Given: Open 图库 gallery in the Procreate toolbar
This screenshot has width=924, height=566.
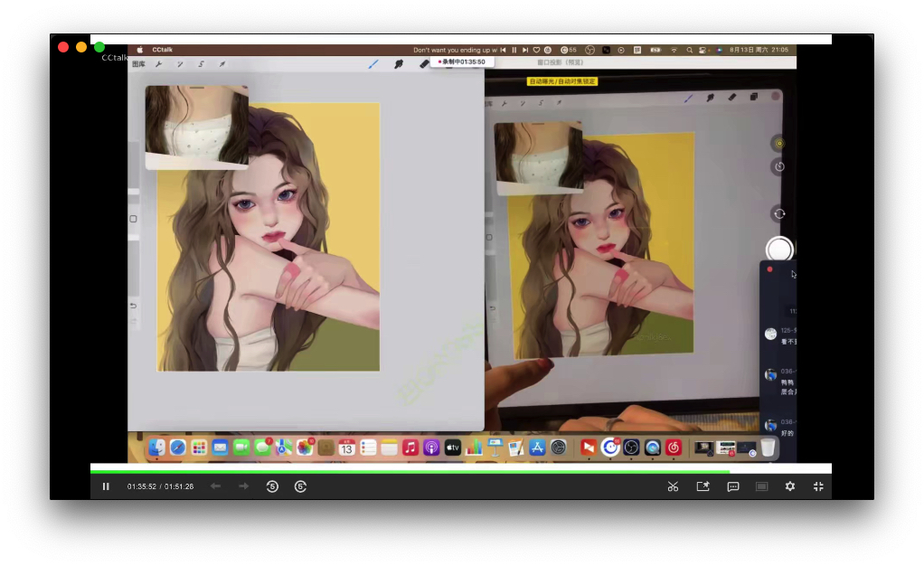Looking at the screenshot, I should pyautogui.click(x=138, y=64).
